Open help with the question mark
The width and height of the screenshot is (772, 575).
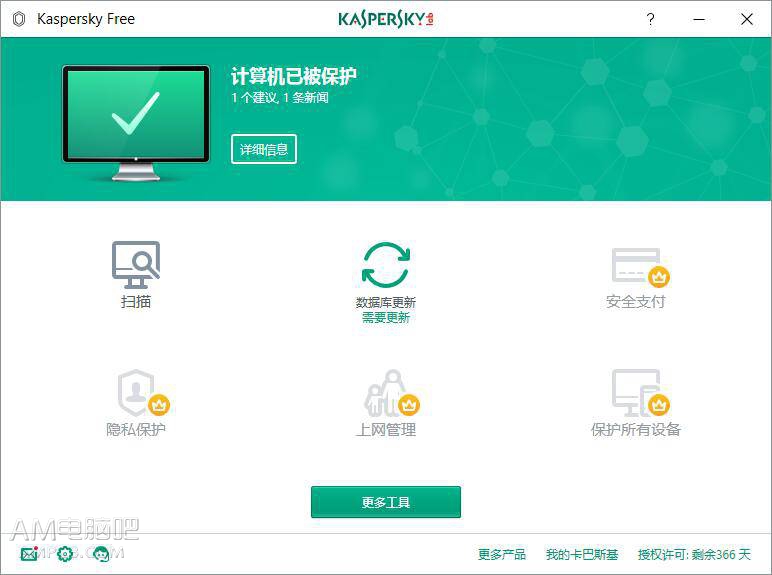(650, 19)
